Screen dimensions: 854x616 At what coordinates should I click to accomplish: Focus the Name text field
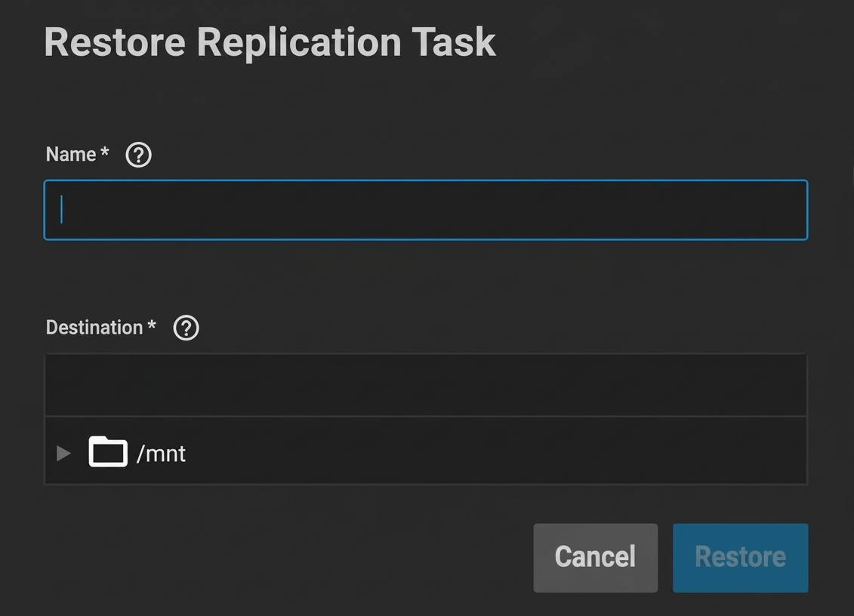(x=426, y=210)
